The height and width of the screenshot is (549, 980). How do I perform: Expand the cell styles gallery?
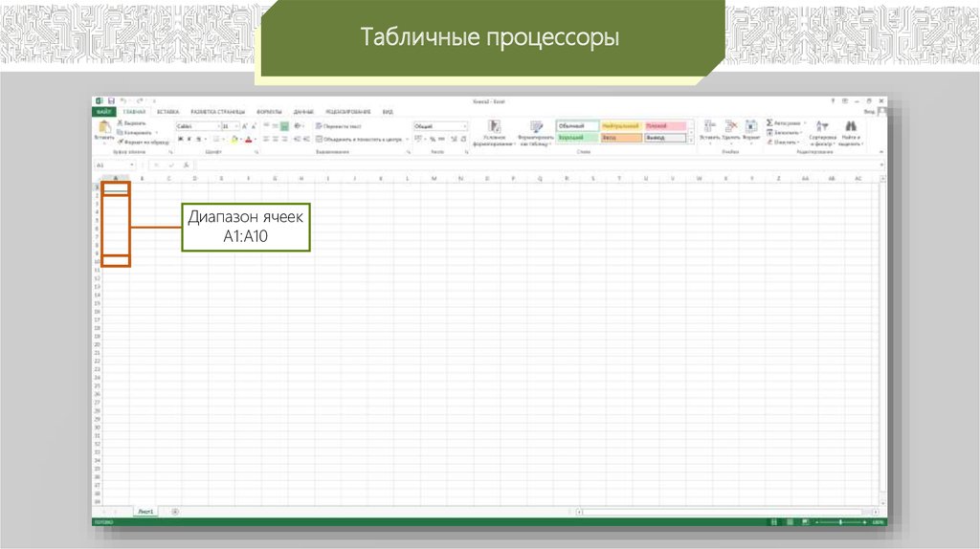click(691, 141)
